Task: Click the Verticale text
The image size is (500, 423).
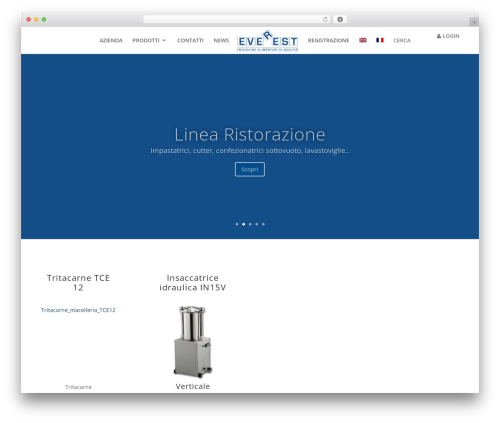Action: point(193,386)
